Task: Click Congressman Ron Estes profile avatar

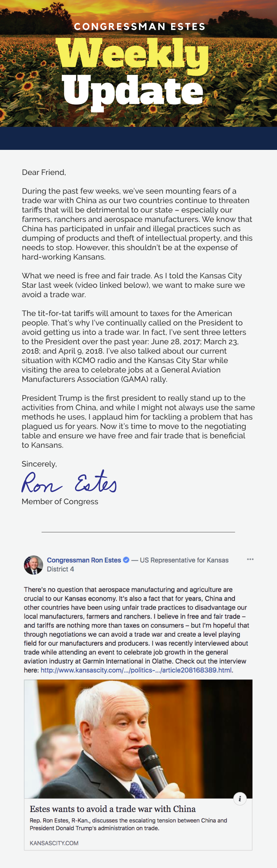Action: point(33,565)
